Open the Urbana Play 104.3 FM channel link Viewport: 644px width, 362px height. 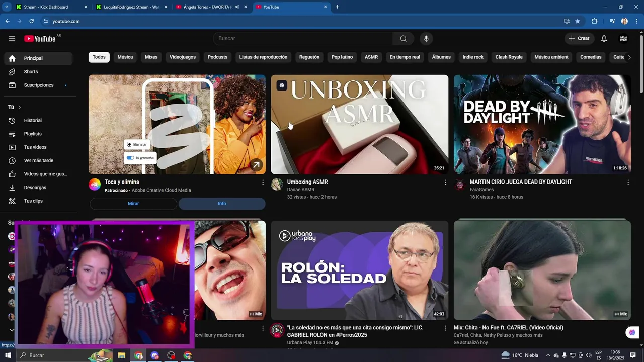coord(310,343)
